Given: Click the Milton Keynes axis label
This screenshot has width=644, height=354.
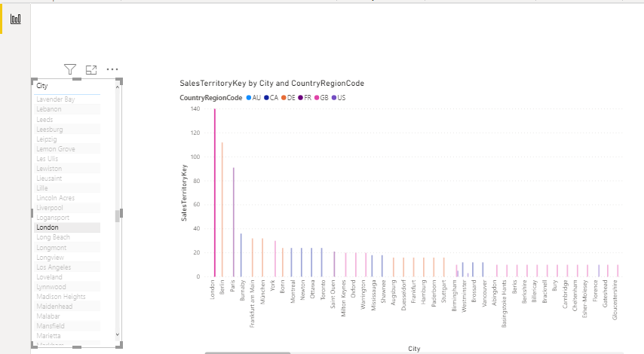Looking at the screenshot, I should click(344, 298).
